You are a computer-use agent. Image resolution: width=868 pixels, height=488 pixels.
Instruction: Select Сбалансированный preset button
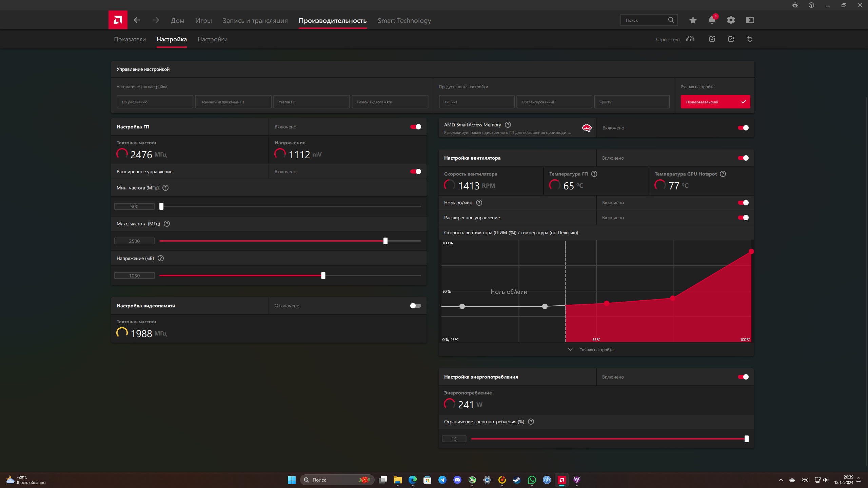coord(554,102)
